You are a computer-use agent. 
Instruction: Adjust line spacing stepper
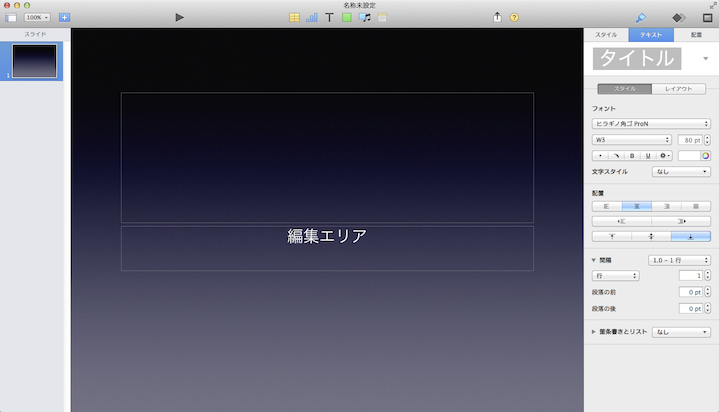point(708,276)
